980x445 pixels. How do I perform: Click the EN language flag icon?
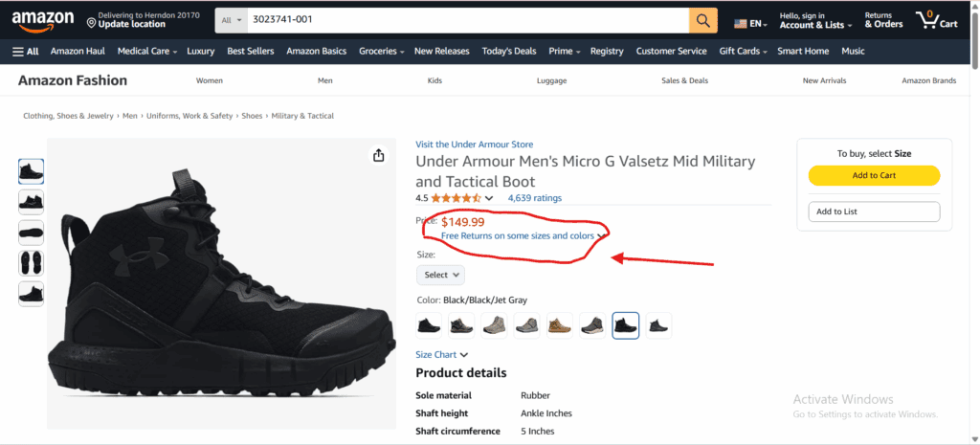pos(740,23)
